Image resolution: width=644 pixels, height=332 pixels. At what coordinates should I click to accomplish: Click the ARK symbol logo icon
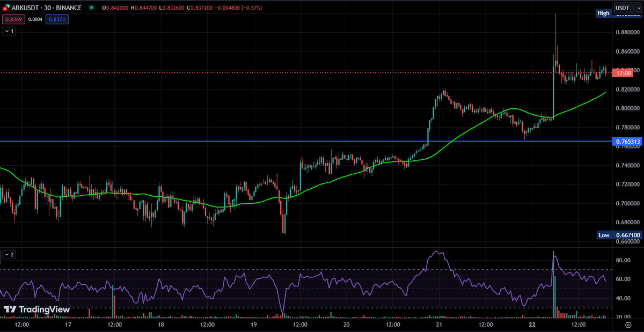pos(5,8)
